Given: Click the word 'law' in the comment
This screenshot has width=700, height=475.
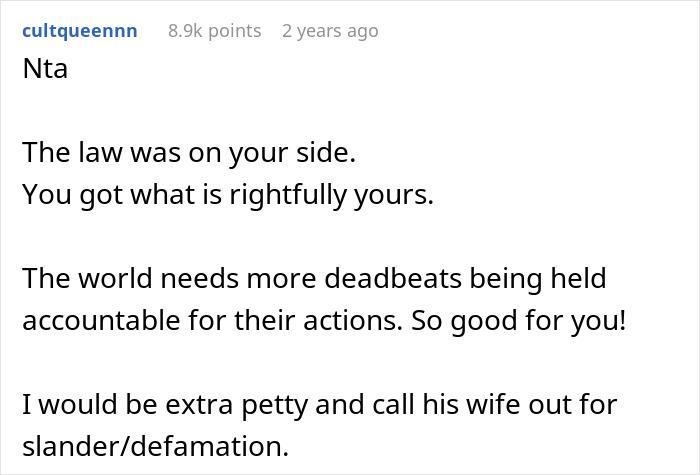Looking at the screenshot, I should 100,152.
